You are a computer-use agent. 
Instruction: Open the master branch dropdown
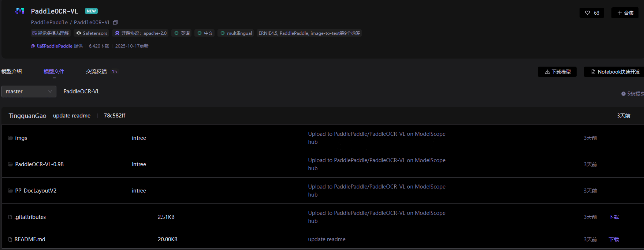click(x=29, y=92)
